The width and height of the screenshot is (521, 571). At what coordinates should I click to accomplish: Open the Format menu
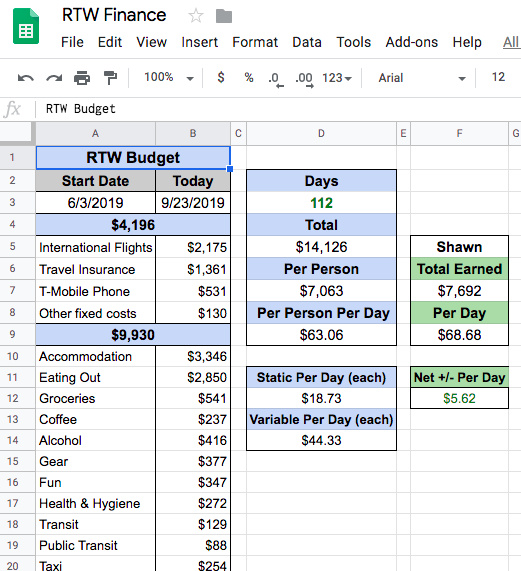tap(255, 42)
